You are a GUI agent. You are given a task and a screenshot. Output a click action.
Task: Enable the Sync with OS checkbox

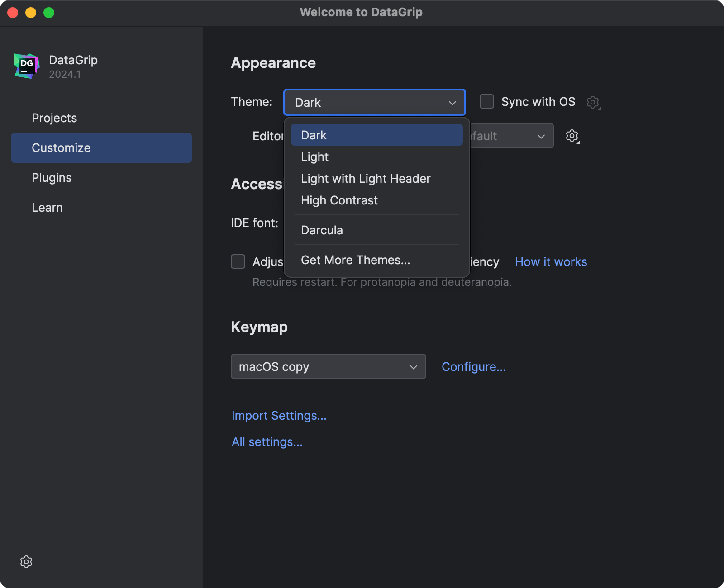[x=486, y=102]
